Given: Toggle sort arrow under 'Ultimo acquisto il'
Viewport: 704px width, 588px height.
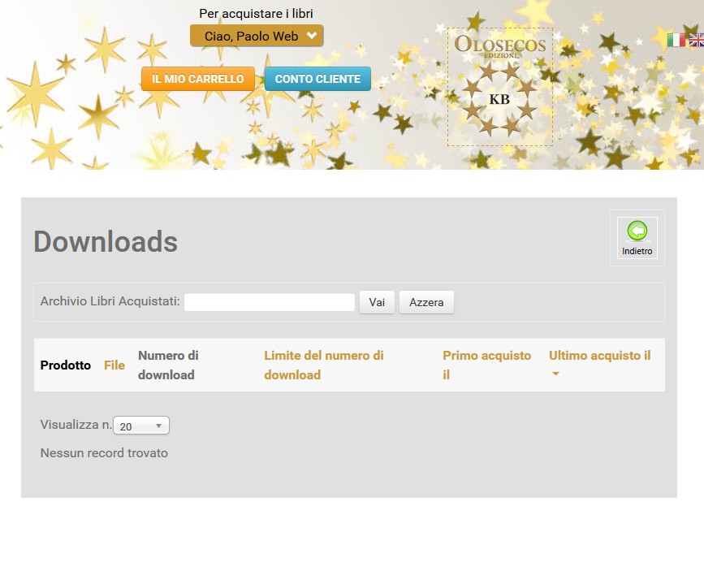Looking at the screenshot, I should pyautogui.click(x=555, y=374).
